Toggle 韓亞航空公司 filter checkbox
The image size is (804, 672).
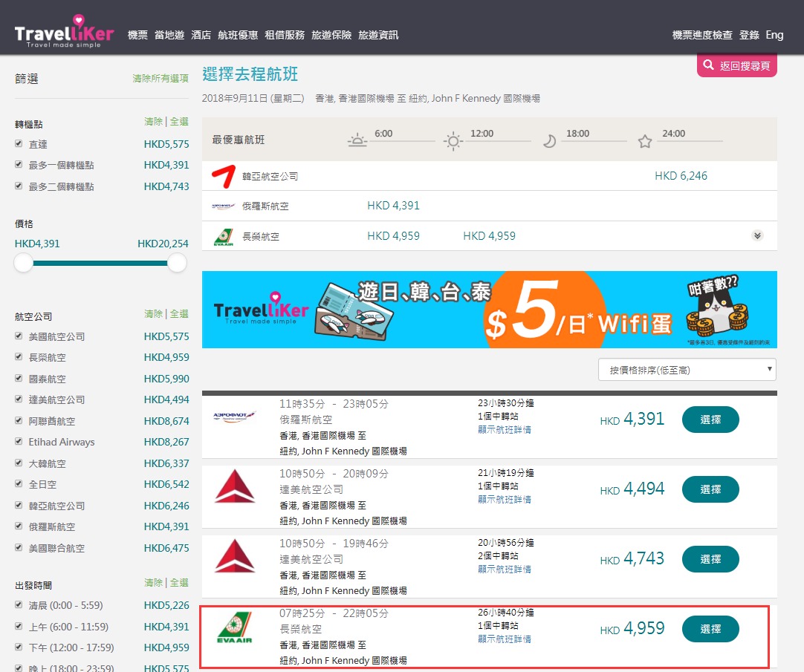pyautogui.click(x=19, y=505)
